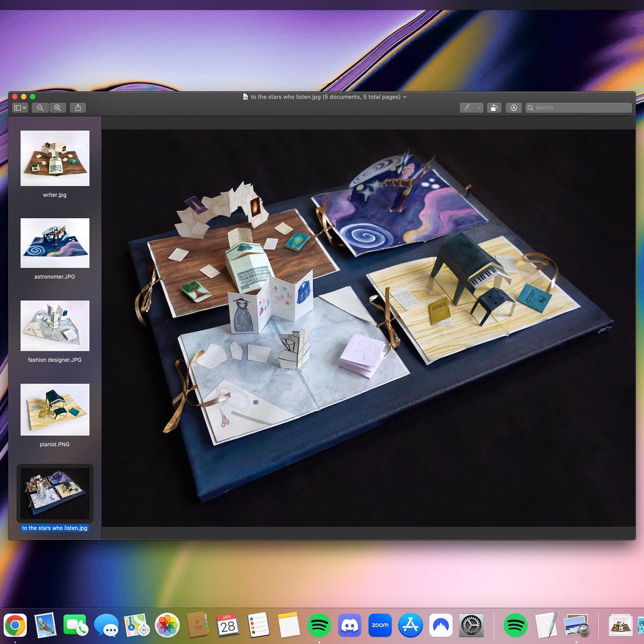
Task: Rotate the image with the Rotate button
Action: (x=494, y=108)
